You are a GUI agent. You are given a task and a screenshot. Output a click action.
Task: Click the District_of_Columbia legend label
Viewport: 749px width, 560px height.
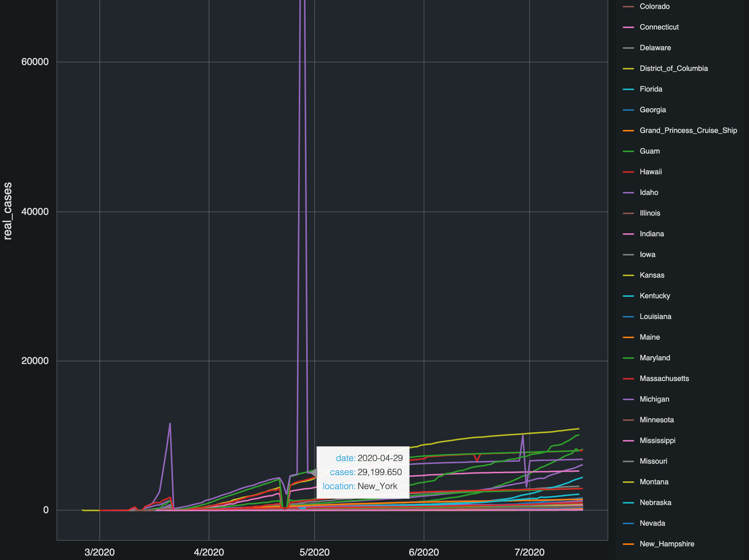click(673, 69)
